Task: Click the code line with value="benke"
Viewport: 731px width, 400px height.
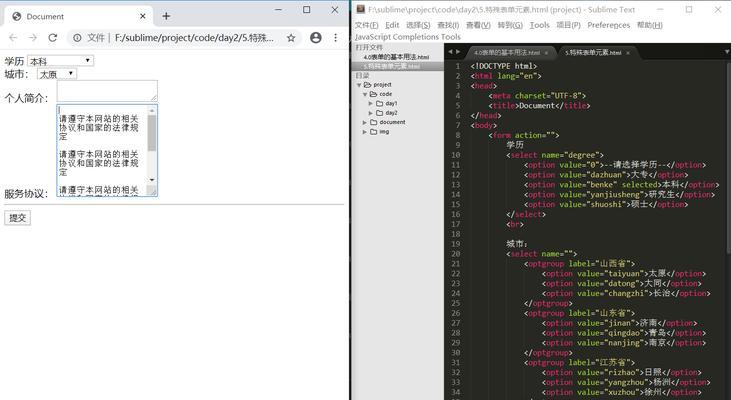Action: pos(621,185)
